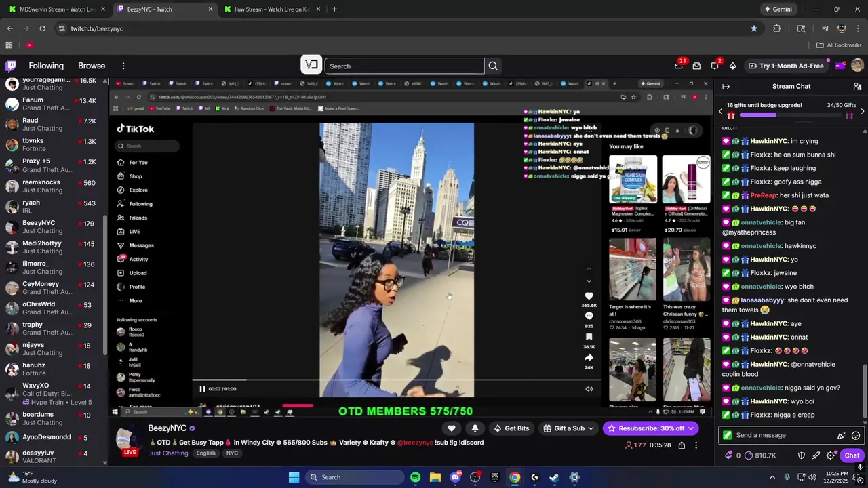Viewport: 868px width, 488px height.
Task: Mute the TikTok video speaker icon
Action: 589,388
